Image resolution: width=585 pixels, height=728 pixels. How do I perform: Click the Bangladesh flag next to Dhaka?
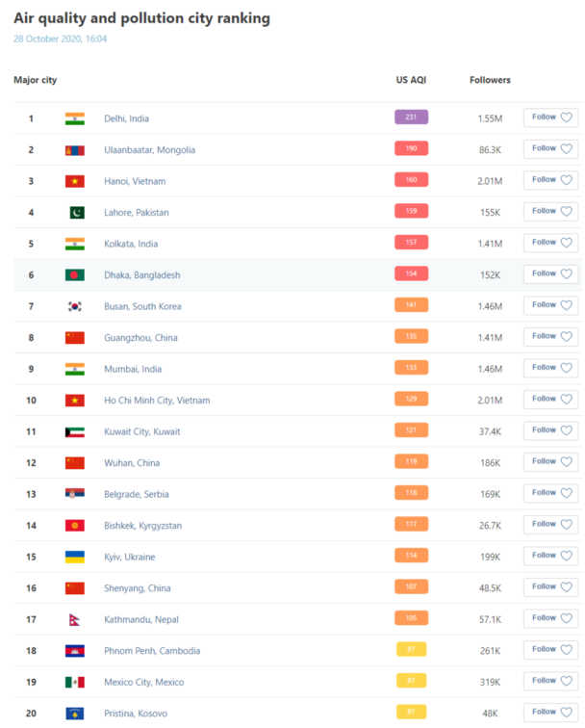(x=75, y=275)
